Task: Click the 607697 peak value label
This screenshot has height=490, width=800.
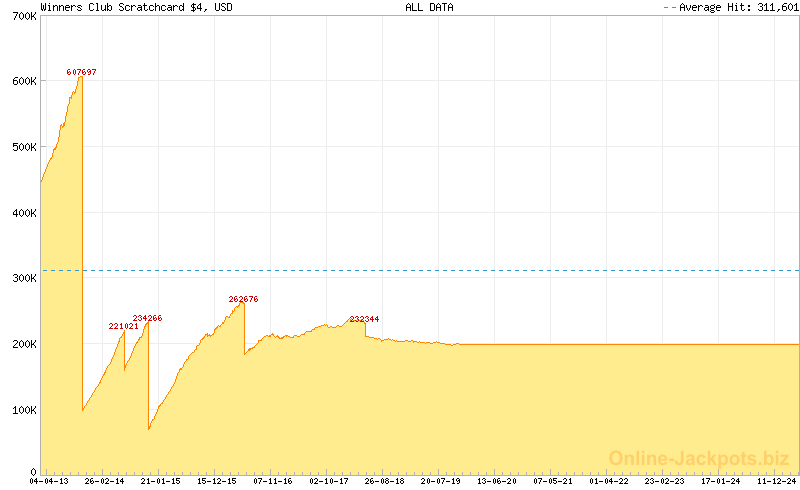Action: tap(81, 72)
